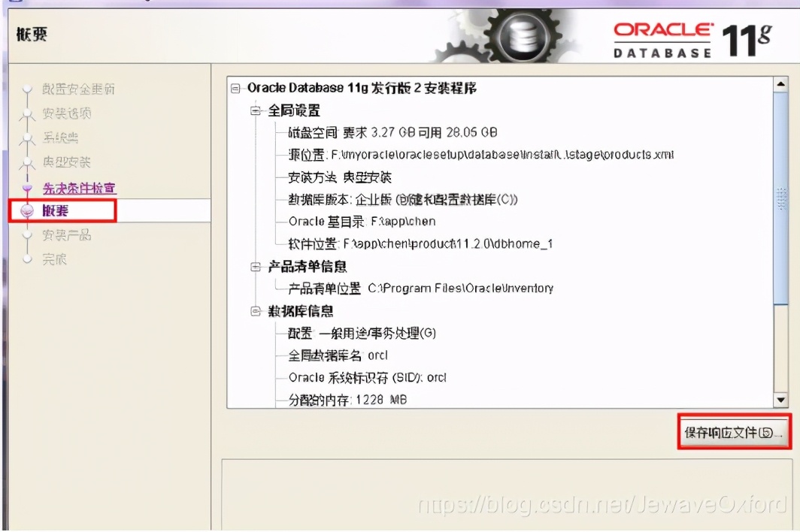
Task: Click the 源位置 path row
Action: point(480,155)
